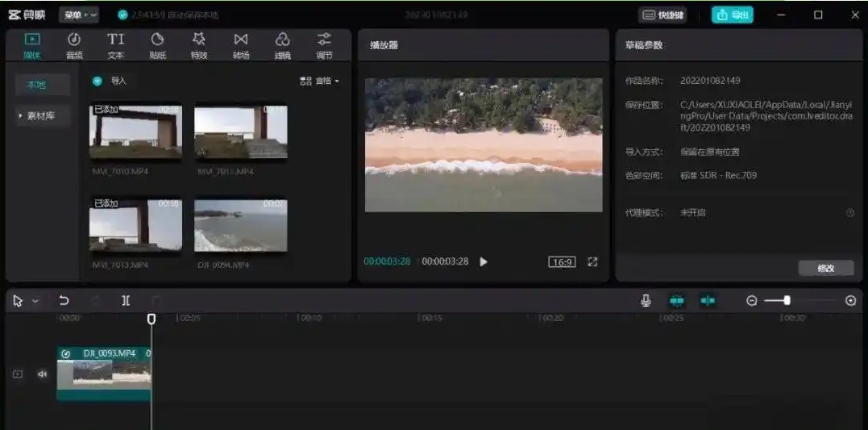Click the undo arrow in timeline toolbar
868x430 pixels.
(64, 300)
